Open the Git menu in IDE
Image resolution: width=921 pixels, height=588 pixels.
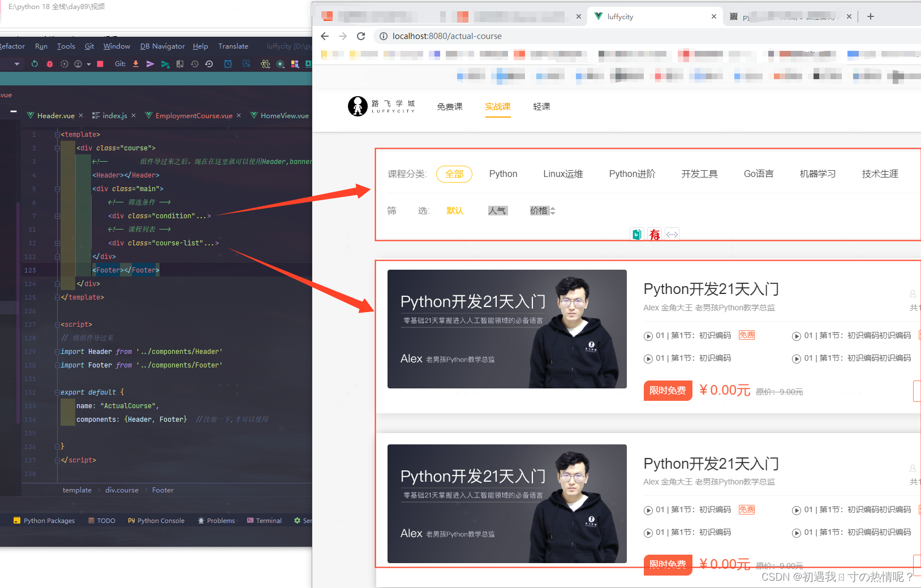[x=89, y=46]
